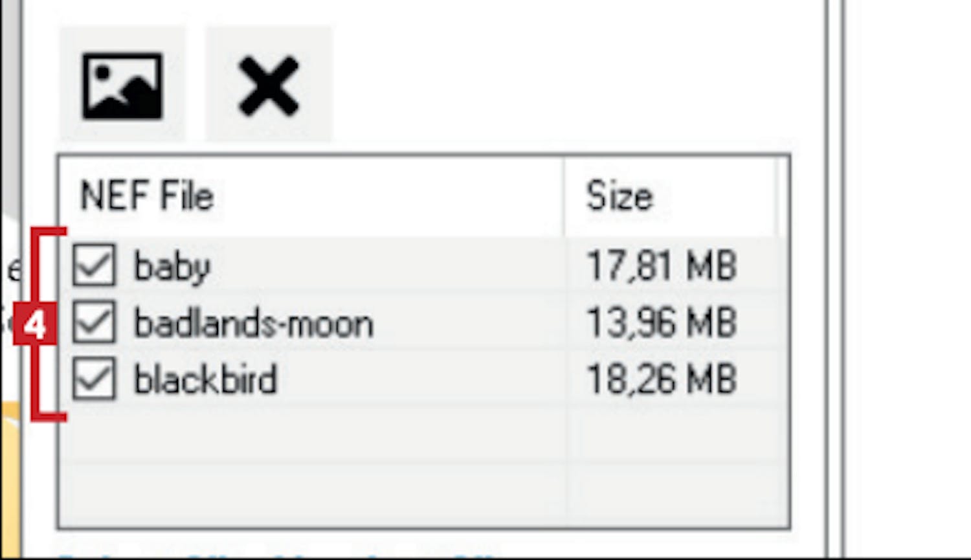The image size is (971, 560).
Task: Select the badlands-moon file name
Action: 254,323
